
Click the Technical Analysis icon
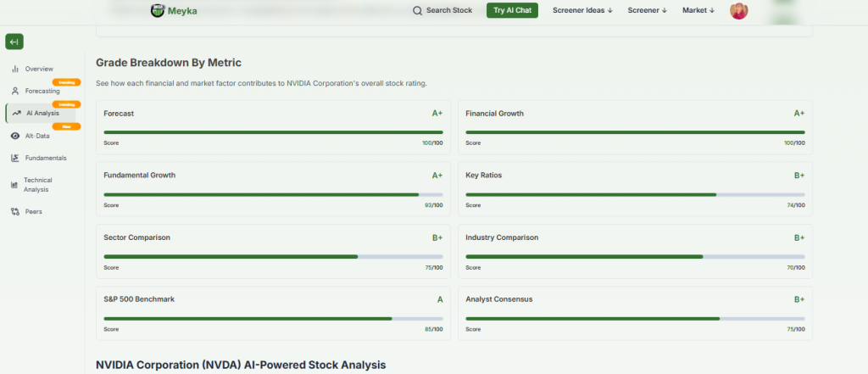[x=14, y=185]
